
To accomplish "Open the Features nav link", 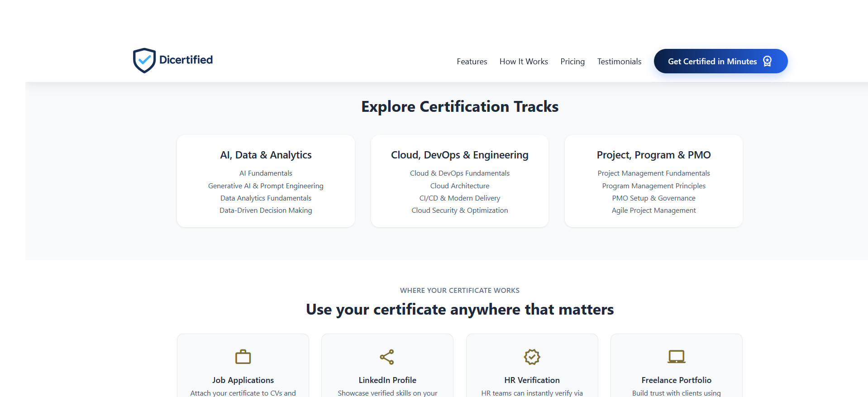I will tap(472, 62).
